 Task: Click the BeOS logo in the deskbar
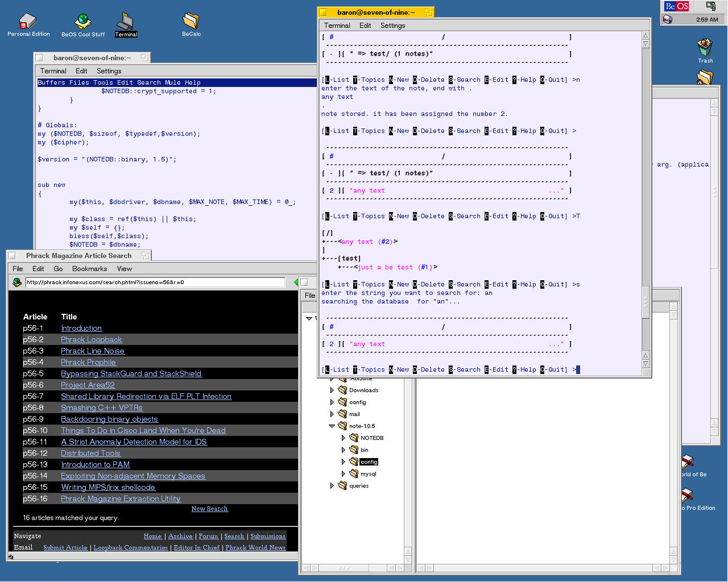click(x=677, y=6)
